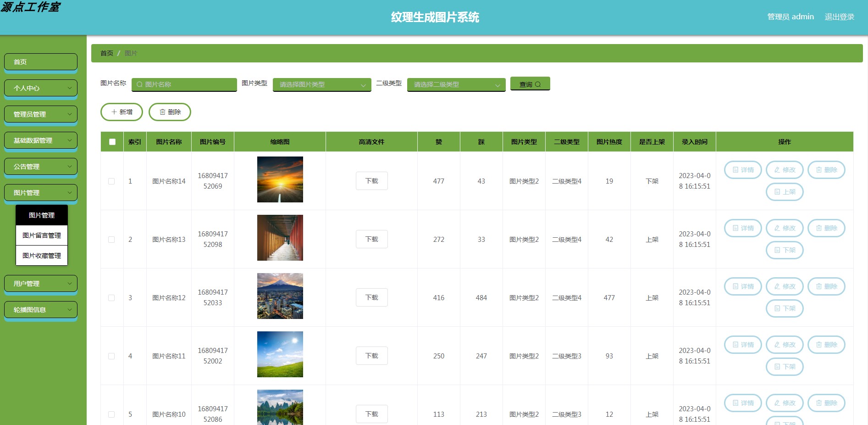Open the 二级类型 dropdown

point(455,84)
